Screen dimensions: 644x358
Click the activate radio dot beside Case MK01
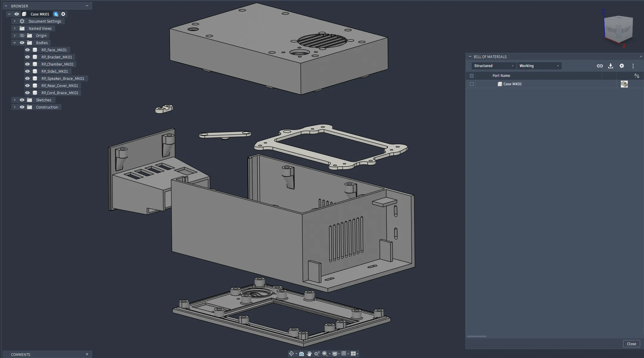click(x=63, y=14)
